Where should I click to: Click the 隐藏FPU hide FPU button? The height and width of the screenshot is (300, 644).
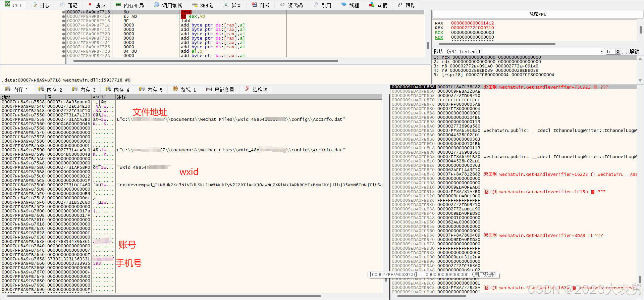pyautogui.click(x=538, y=14)
